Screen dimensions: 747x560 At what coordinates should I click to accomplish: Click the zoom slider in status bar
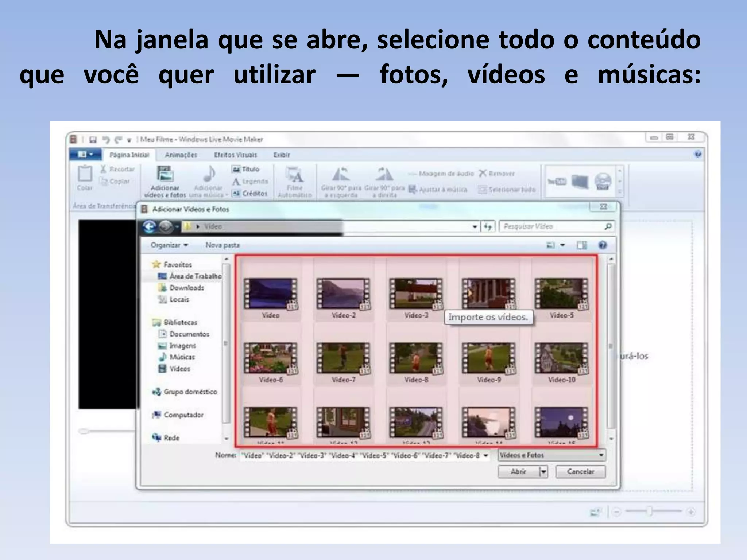click(x=650, y=512)
